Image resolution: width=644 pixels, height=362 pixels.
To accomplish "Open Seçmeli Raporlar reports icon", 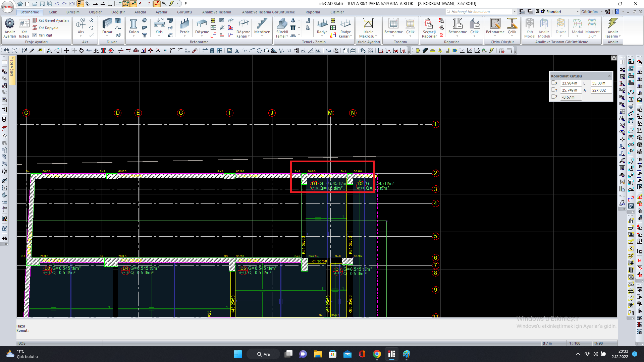I will (429, 27).
